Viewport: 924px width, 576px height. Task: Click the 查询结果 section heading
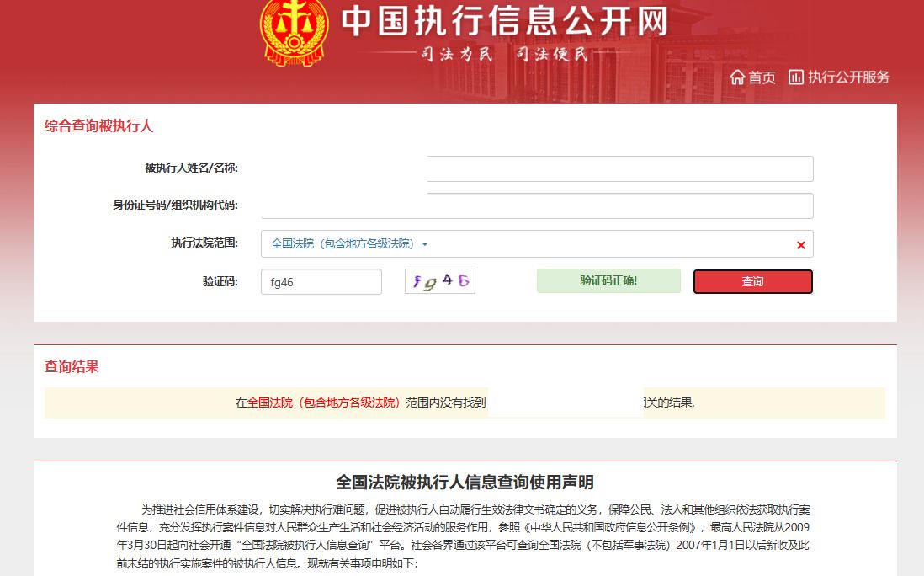[x=72, y=367]
